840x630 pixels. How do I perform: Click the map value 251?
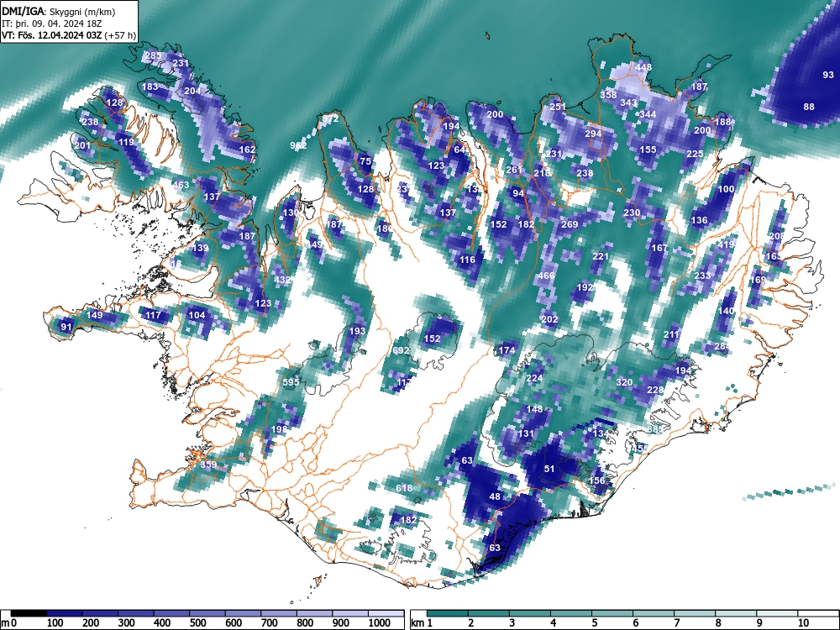tap(558, 107)
